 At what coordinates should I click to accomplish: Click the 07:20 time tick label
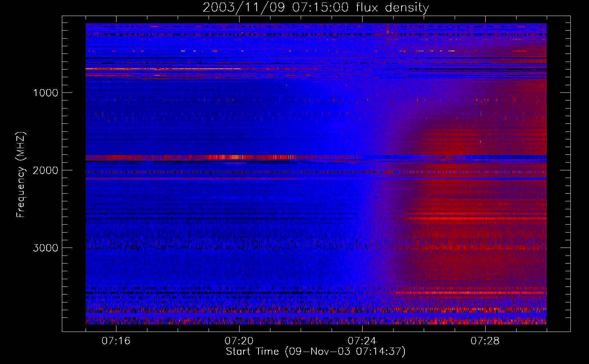[x=239, y=341]
